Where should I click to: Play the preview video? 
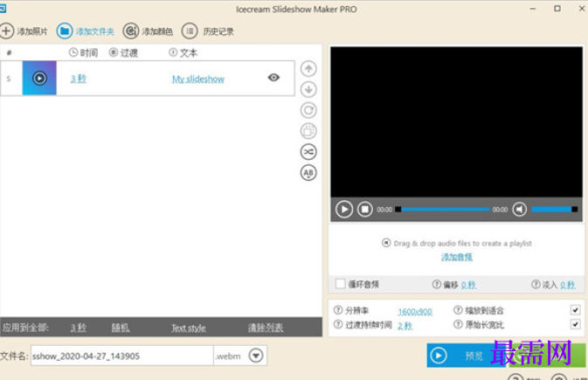[x=344, y=210]
